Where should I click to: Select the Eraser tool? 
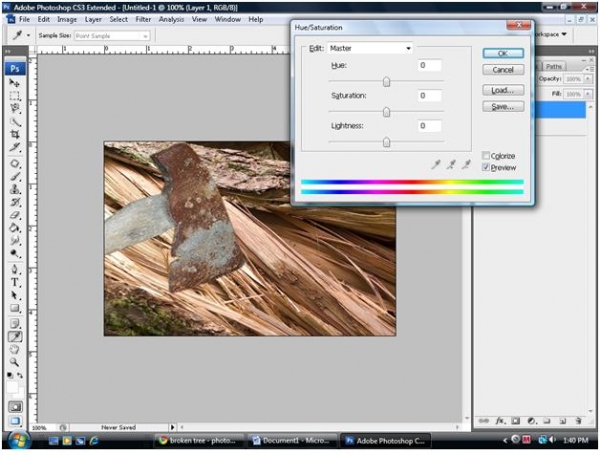tap(15, 215)
